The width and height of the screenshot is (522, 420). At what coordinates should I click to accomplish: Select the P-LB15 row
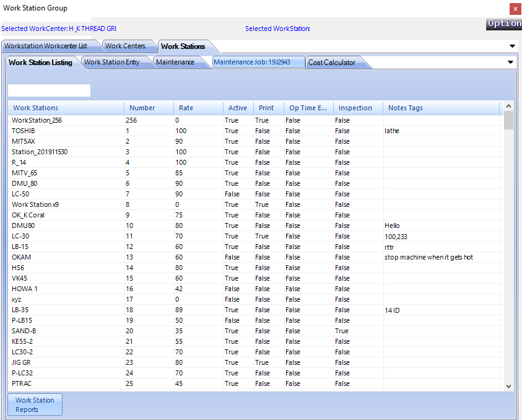[255, 320]
